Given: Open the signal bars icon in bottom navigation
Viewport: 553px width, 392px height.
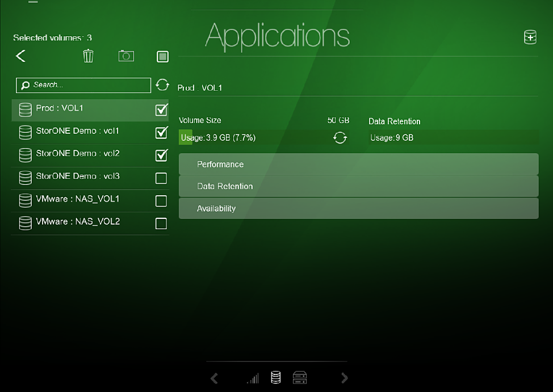Looking at the screenshot, I should 253,378.
